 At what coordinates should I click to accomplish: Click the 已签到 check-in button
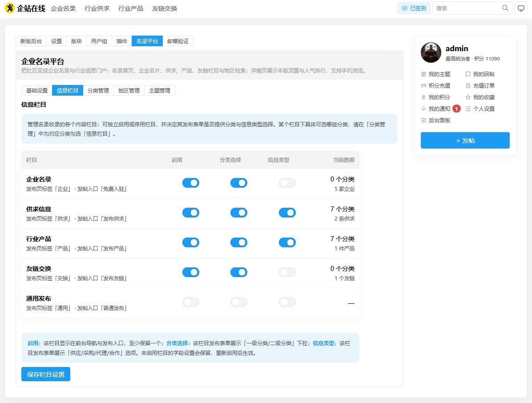(414, 8)
